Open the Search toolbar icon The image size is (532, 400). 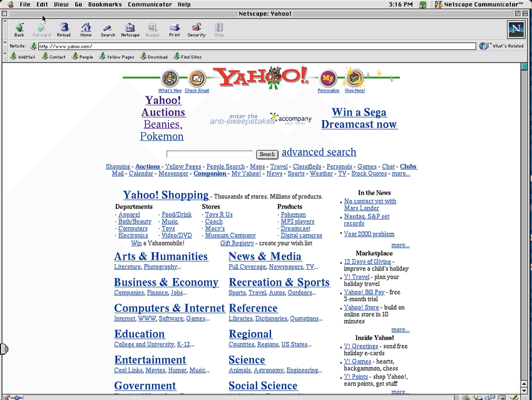tap(108, 29)
